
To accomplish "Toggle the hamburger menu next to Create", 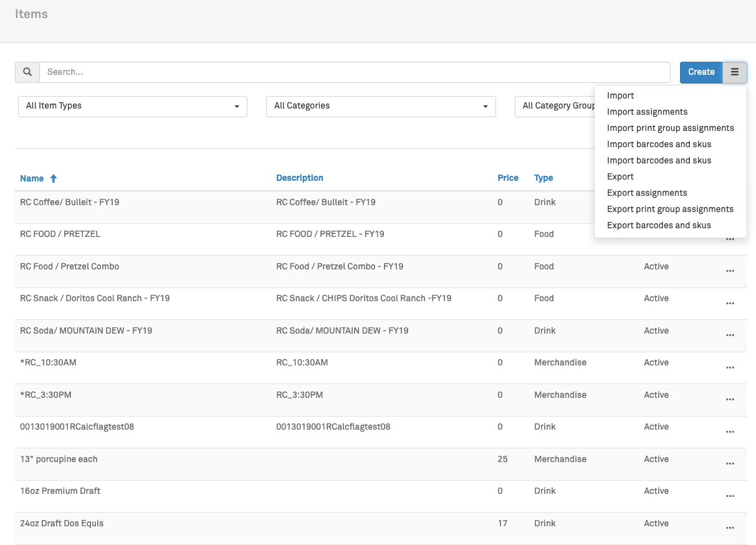I will click(734, 72).
